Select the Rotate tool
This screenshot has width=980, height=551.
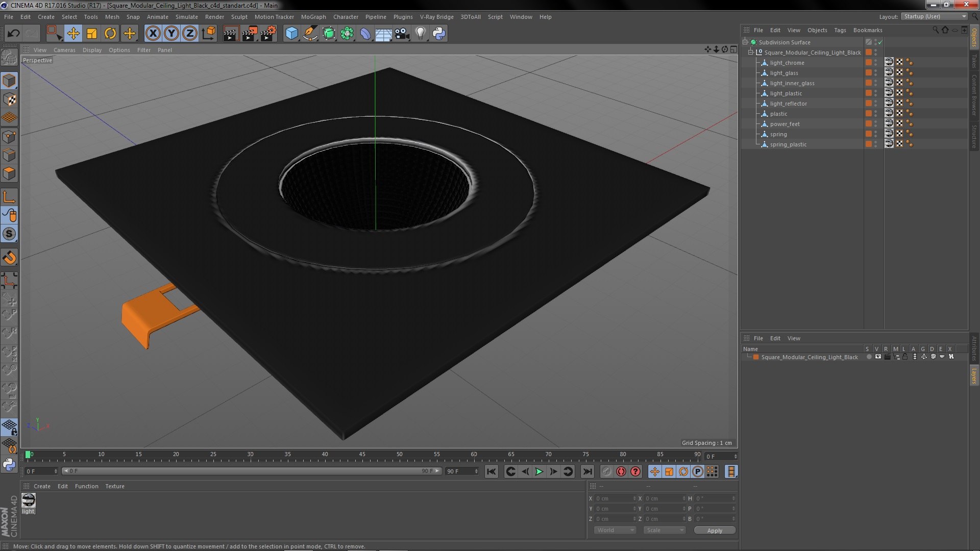(x=110, y=34)
